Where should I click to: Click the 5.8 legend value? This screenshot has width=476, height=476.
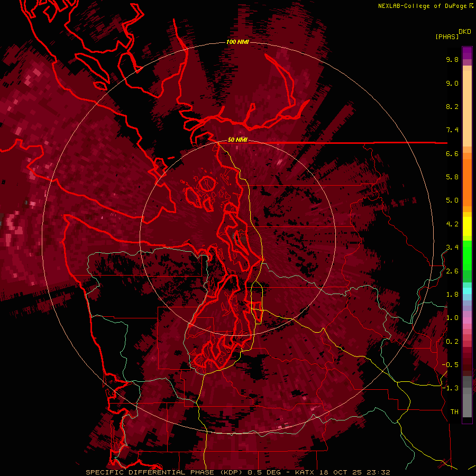coord(452,177)
